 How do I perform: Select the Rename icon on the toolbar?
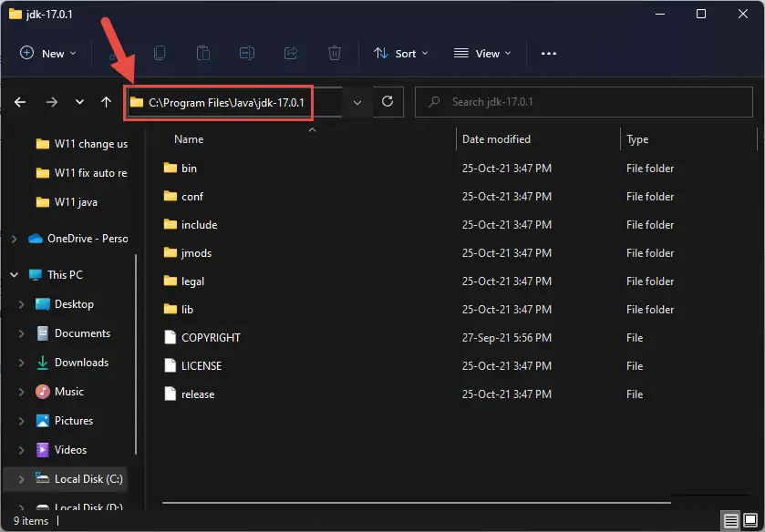pos(246,53)
